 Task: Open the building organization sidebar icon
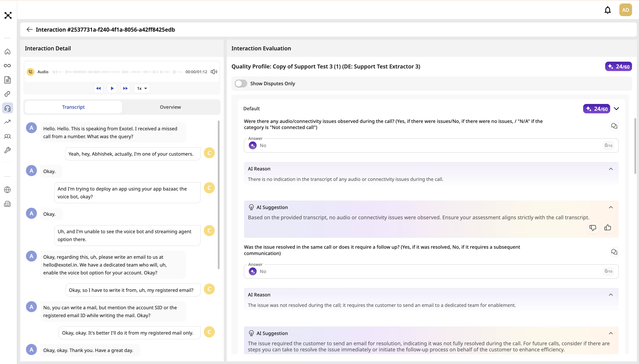pos(7,204)
